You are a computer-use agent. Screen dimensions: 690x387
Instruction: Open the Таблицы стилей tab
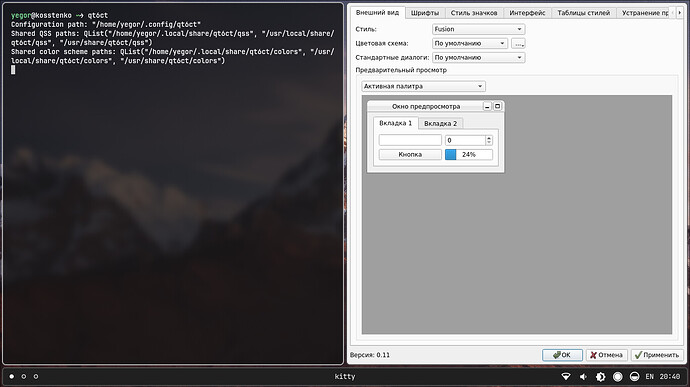coord(584,13)
